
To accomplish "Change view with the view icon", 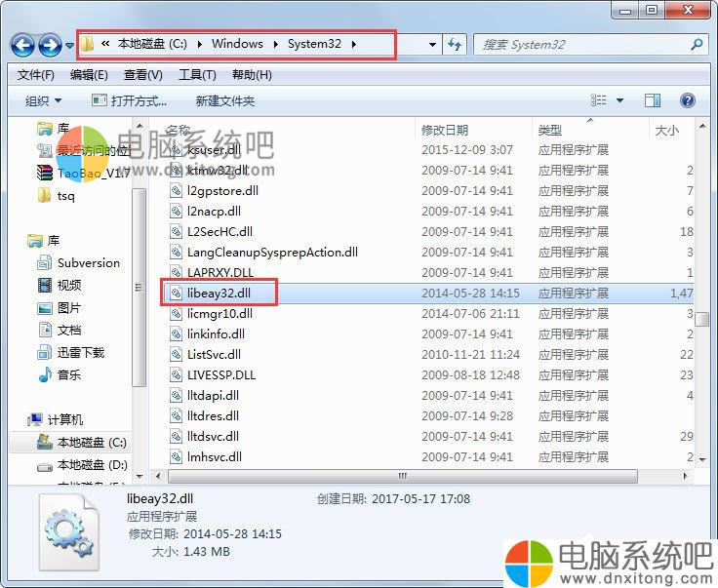I will (598, 100).
